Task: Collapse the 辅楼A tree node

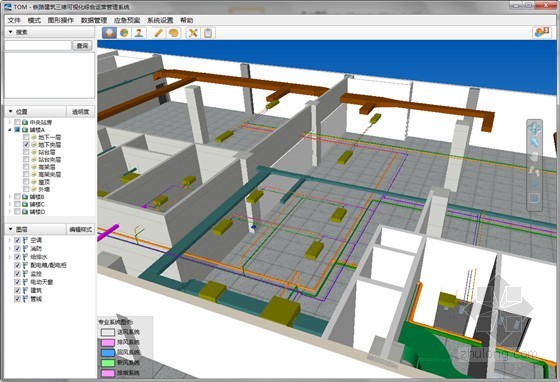Action: point(10,130)
